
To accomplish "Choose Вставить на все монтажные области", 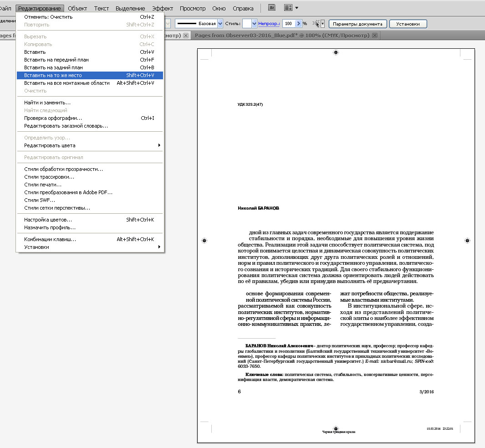I will coord(90,83).
